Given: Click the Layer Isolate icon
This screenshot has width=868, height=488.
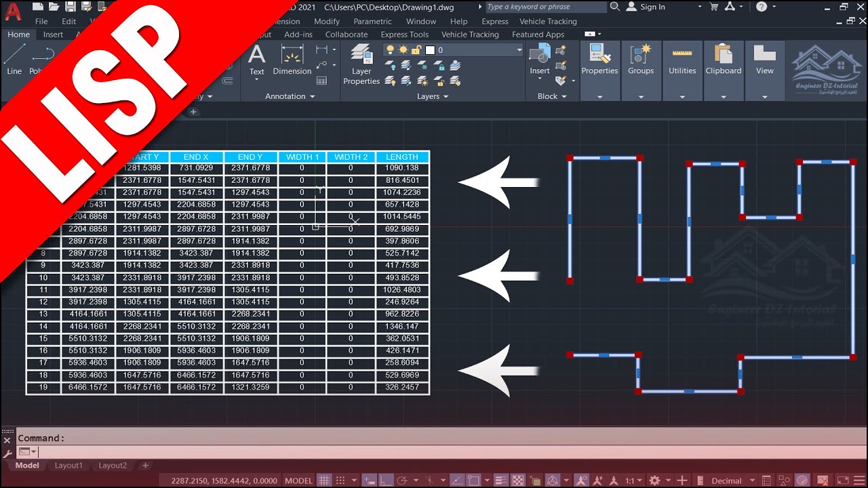Looking at the screenshot, I should [406, 66].
